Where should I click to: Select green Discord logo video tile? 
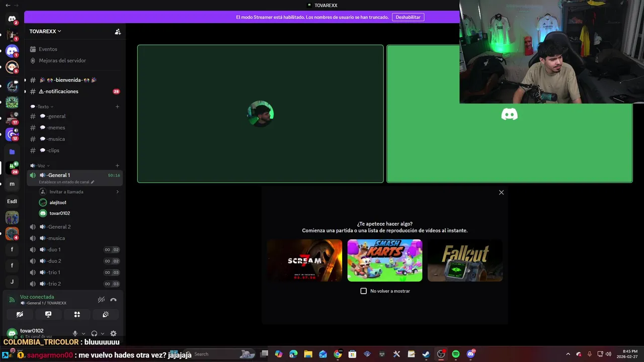tap(509, 114)
